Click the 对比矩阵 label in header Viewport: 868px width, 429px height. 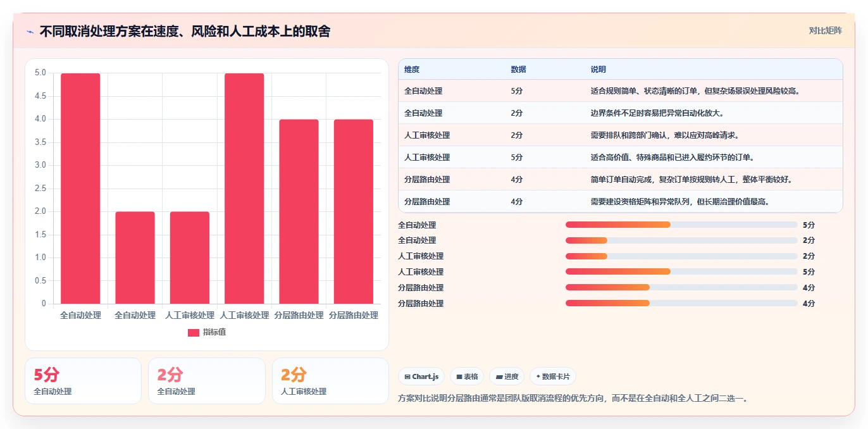point(826,31)
